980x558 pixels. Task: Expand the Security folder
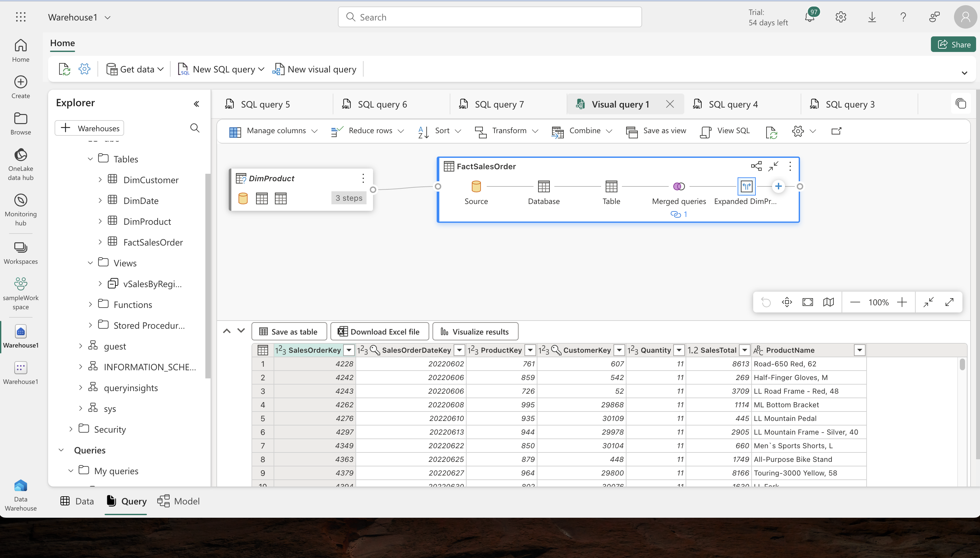click(71, 429)
